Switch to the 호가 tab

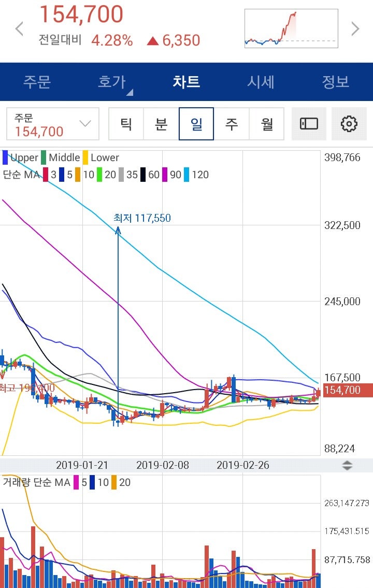pos(112,82)
